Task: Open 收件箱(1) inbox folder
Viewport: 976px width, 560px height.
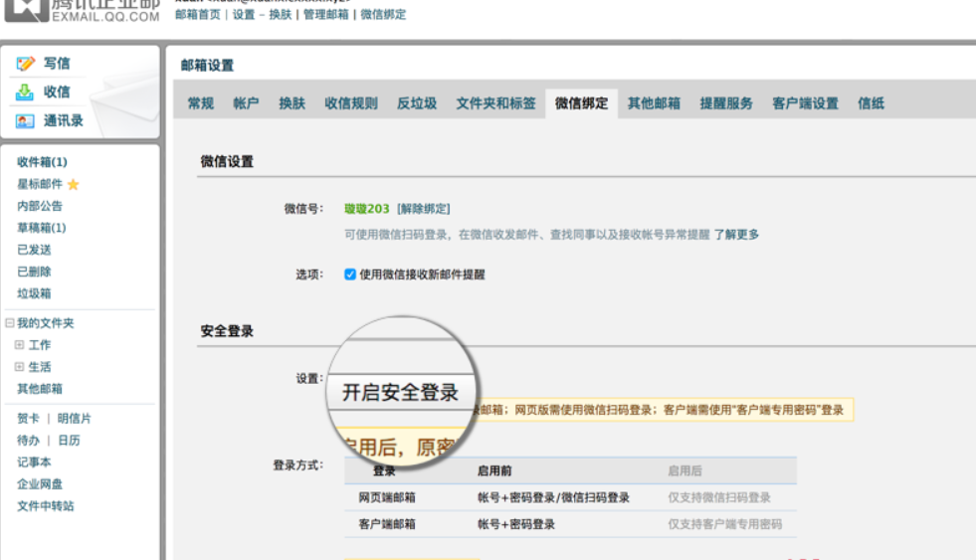Action: [x=42, y=162]
